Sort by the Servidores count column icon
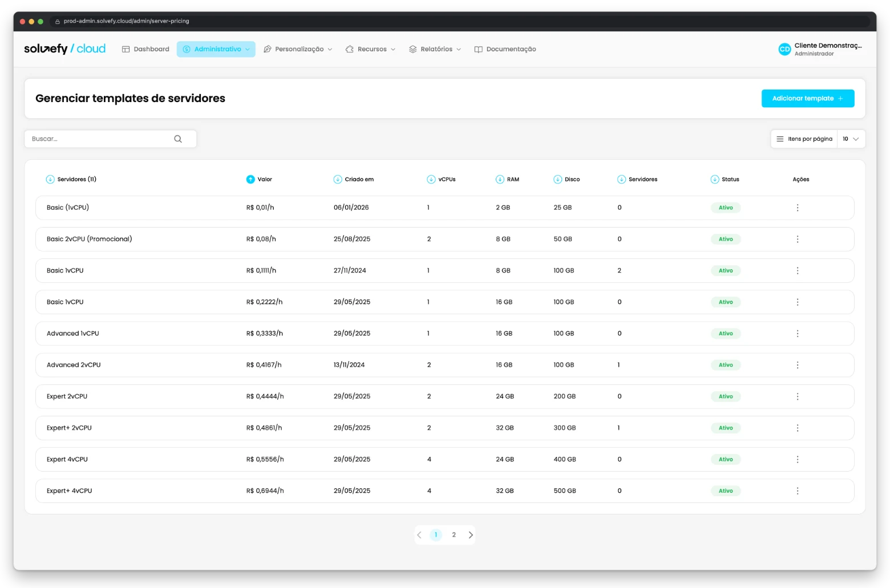Screen dimensions: 890x588 622,179
